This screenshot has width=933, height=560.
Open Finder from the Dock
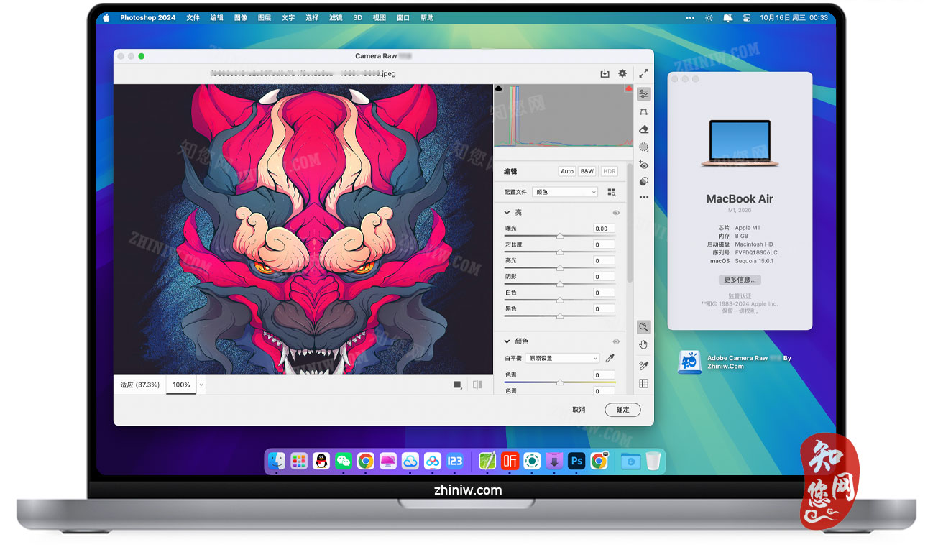(277, 461)
